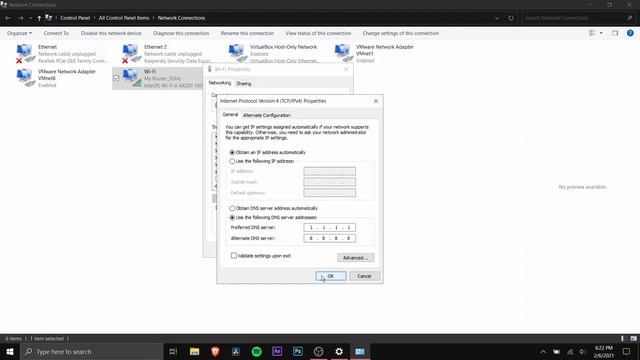Click the large icons view status bar button
The image size is (640, 360).
click(x=633, y=338)
